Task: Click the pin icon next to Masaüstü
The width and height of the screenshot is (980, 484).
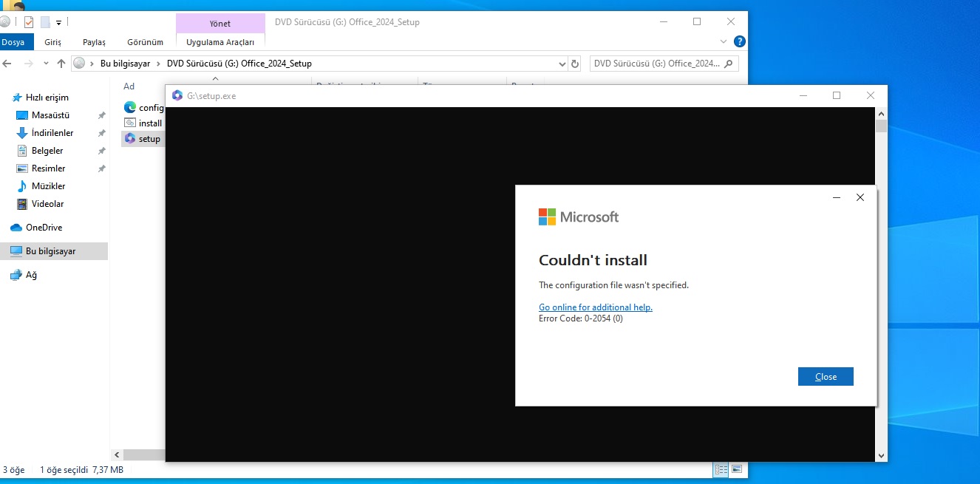Action: [102, 116]
